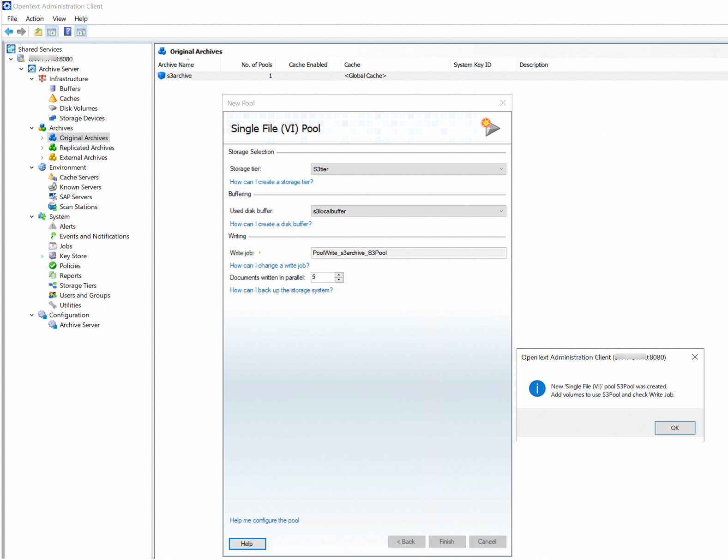The height and width of the screenshot is (560, 728).
Task: Collapse the Infrastructure tree node
Action: pyautogui.click(x=32, y=79)
